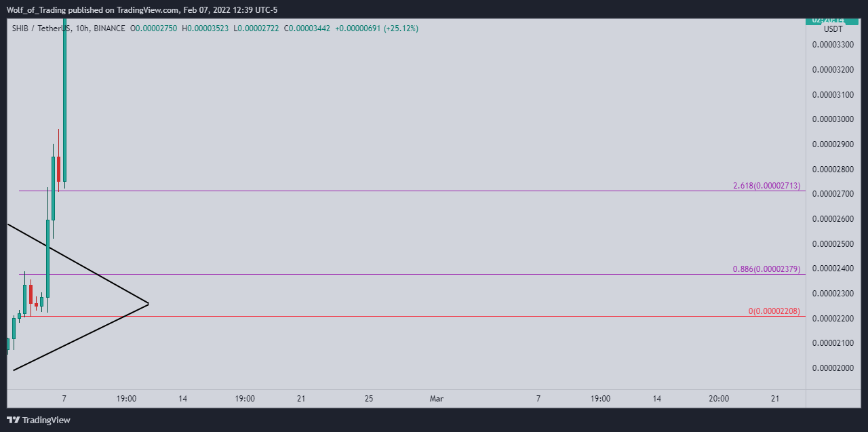Viewport: 868px width, 432px height.
Task: Click the close value C0.00003442
Action: click(307, 28)
